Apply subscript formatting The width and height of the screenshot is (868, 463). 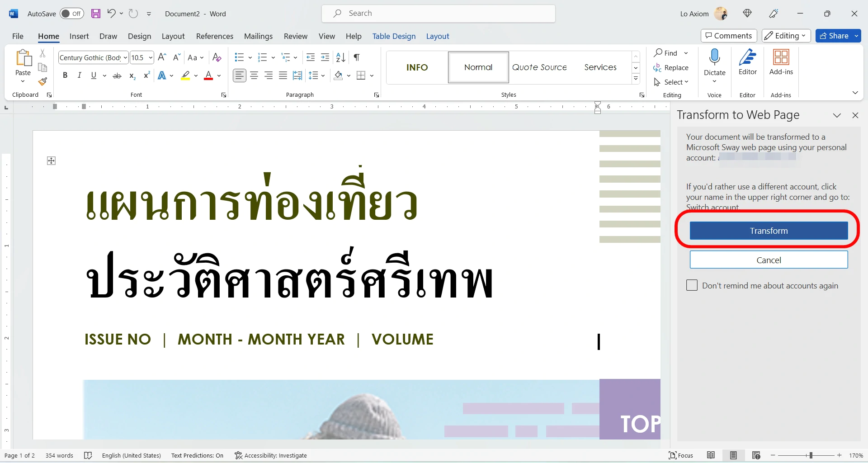point(132,76)
